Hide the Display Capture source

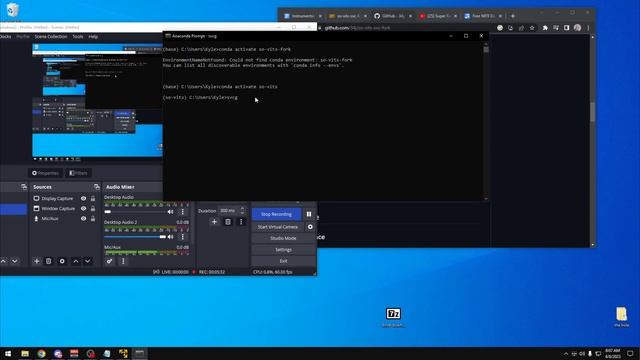click(x=83, y=198)
